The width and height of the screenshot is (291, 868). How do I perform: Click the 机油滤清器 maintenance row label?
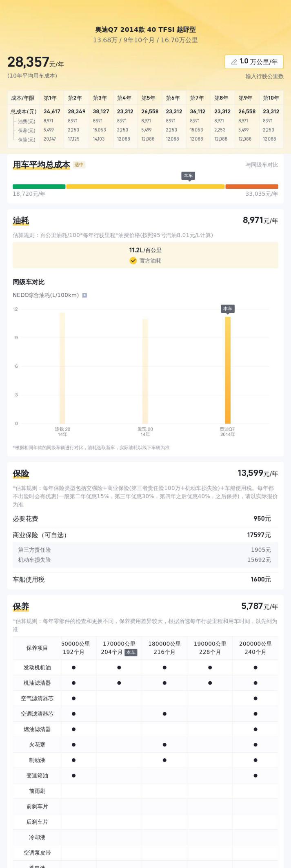[x=37, y=683]
